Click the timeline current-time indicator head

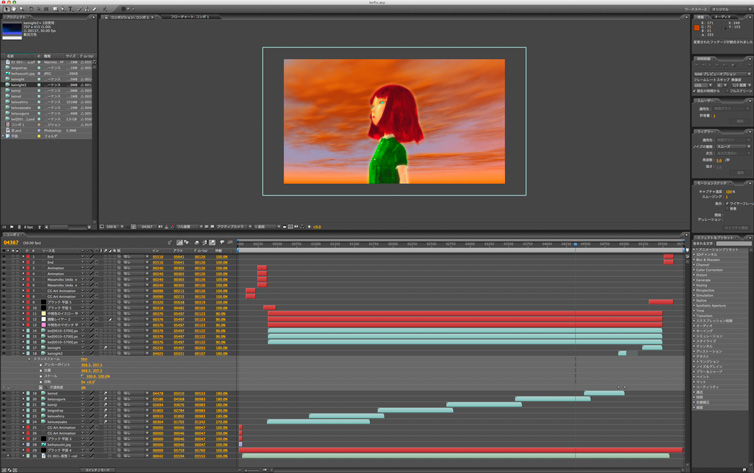[x=575, y=244]
